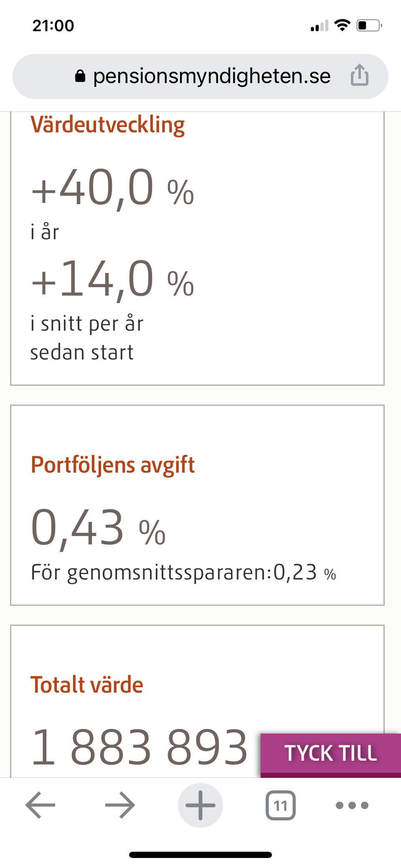Go forward with the right arrow
The width and height of the screenshot is (401, 868).
120,805
